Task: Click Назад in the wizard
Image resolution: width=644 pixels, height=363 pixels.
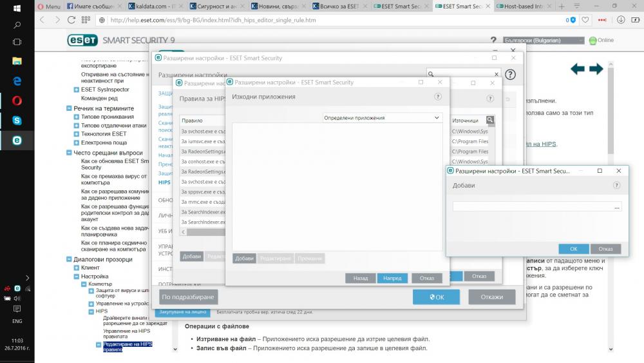Action: (x=361, y=279)
